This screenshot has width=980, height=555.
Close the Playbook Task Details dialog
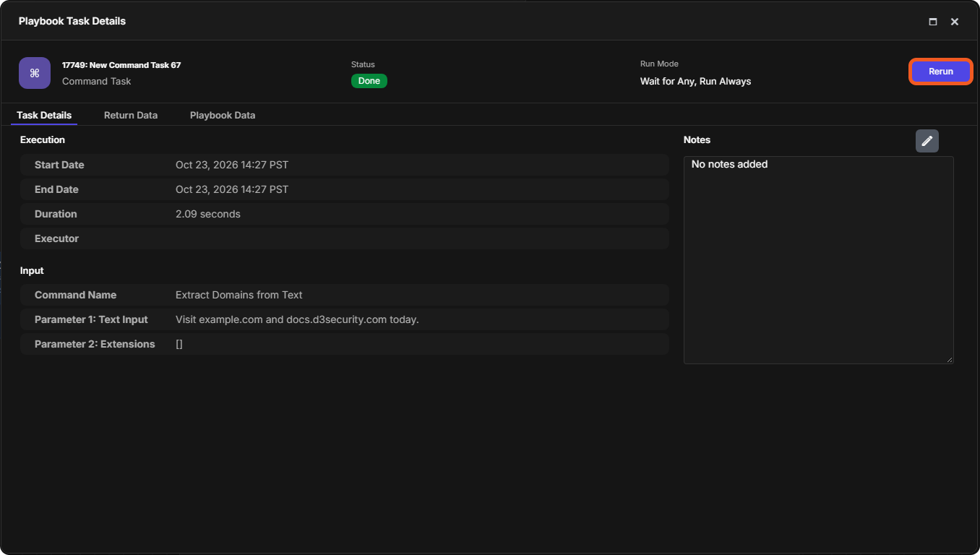pyautogui.click(x=955, y=22)
